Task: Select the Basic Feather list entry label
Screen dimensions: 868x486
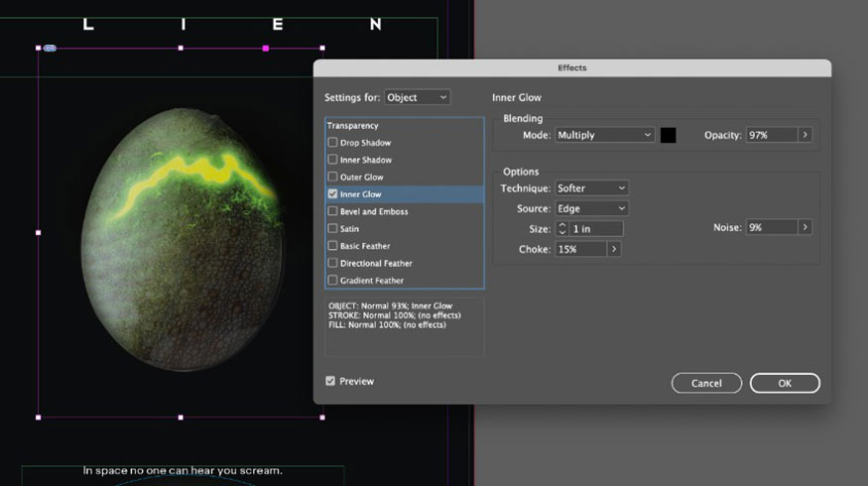Action: pyautogui.click(x=365, y=246)
